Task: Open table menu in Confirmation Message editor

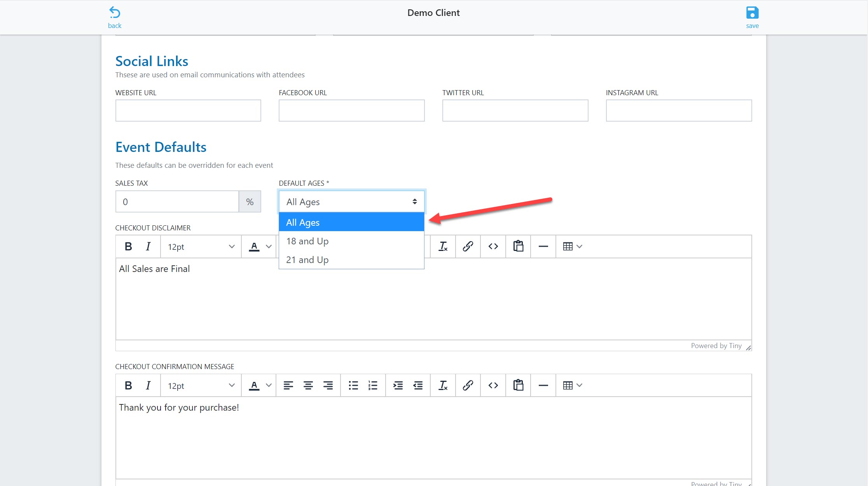Action: coord(573,385)
